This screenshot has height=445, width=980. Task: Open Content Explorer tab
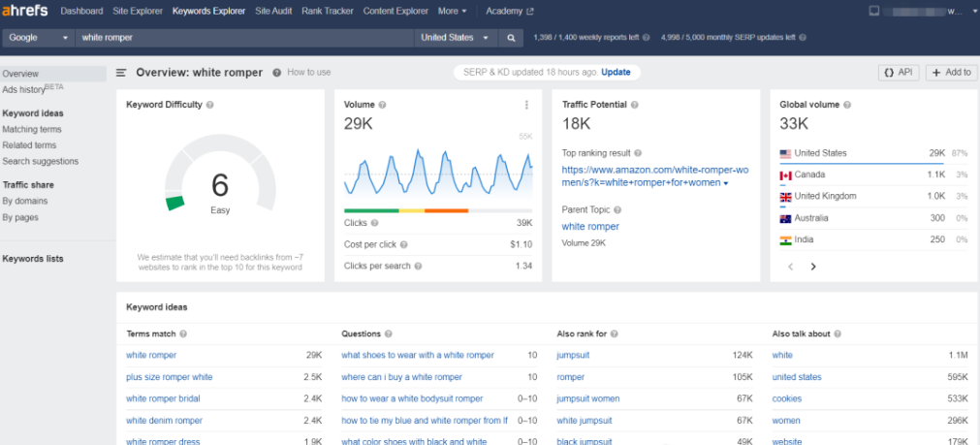pyautogui.click(x=395, y=12)
